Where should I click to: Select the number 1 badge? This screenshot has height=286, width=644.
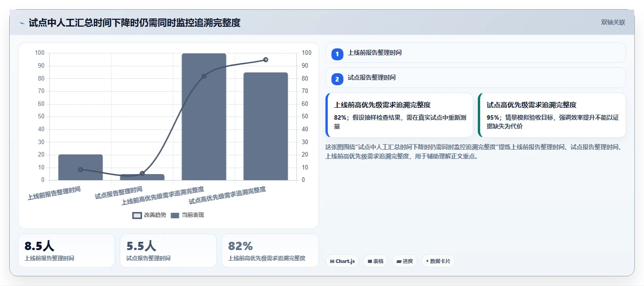(337, 54)
